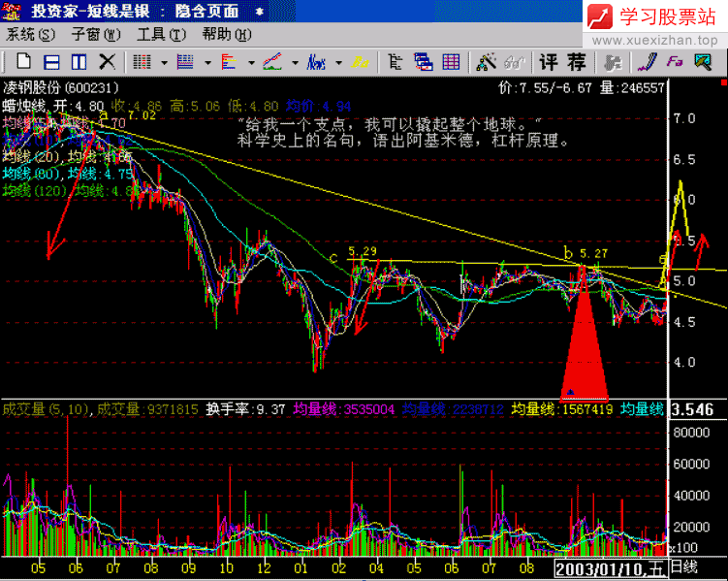
Task: Click the 评 comment button
Action: [549, 62]
